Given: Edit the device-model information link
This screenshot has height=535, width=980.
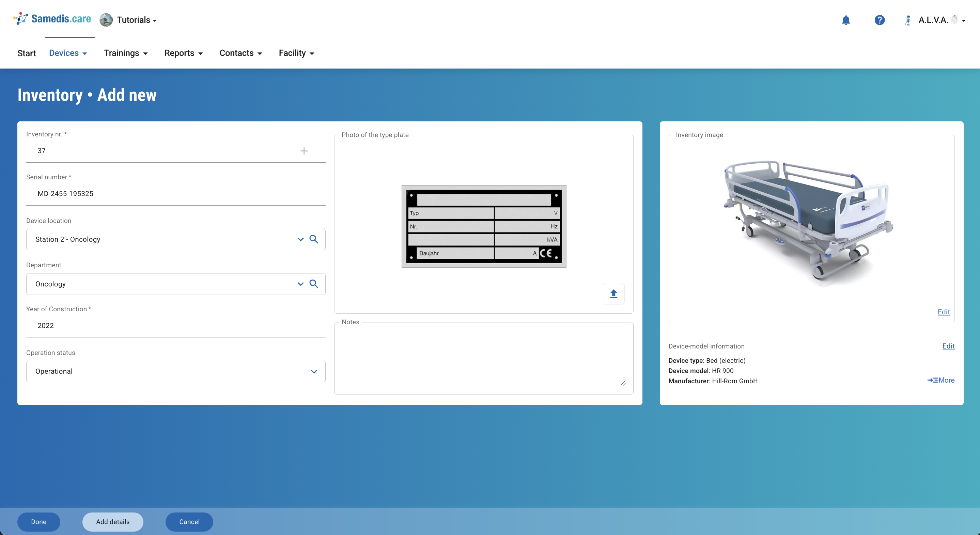Looking at the screenshot, I should (948, 346).
